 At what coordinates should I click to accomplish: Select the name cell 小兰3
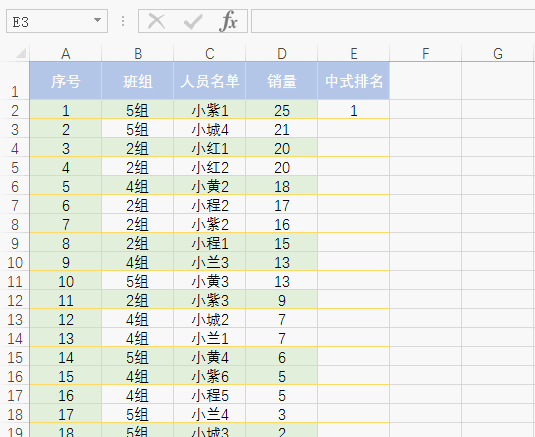(209, 261)
